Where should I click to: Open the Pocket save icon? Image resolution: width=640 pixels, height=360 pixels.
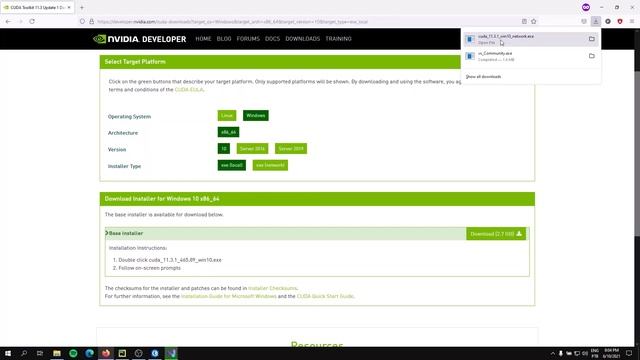(x=584, y=21)
